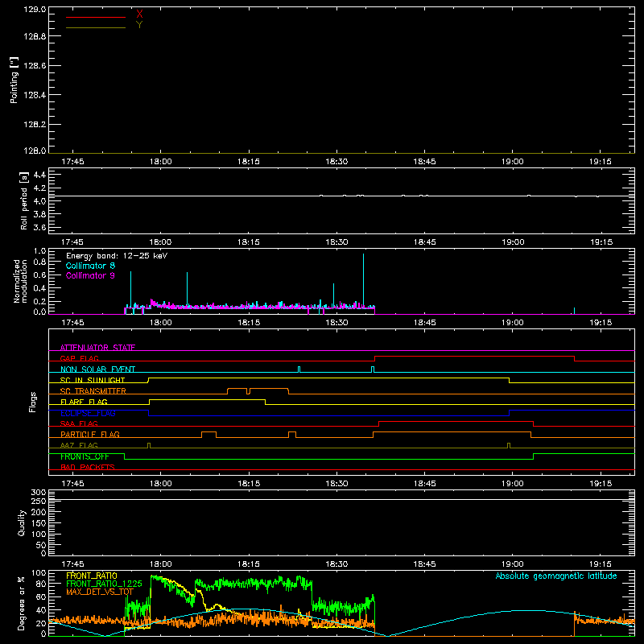
Task: Click the Degrees or % axis label
Action: click(22, 603)
